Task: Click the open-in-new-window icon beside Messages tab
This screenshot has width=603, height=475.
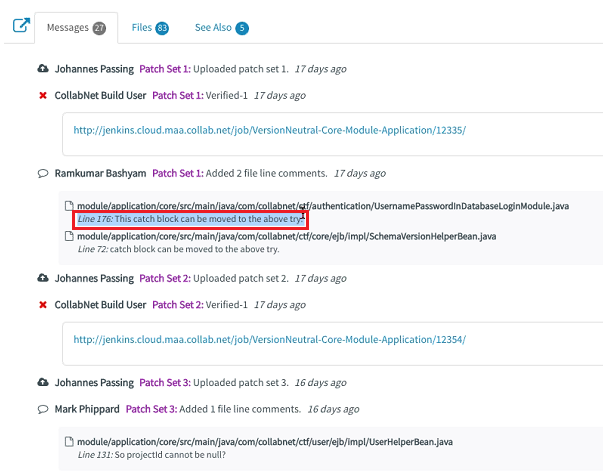Action: tap(22, 25)
